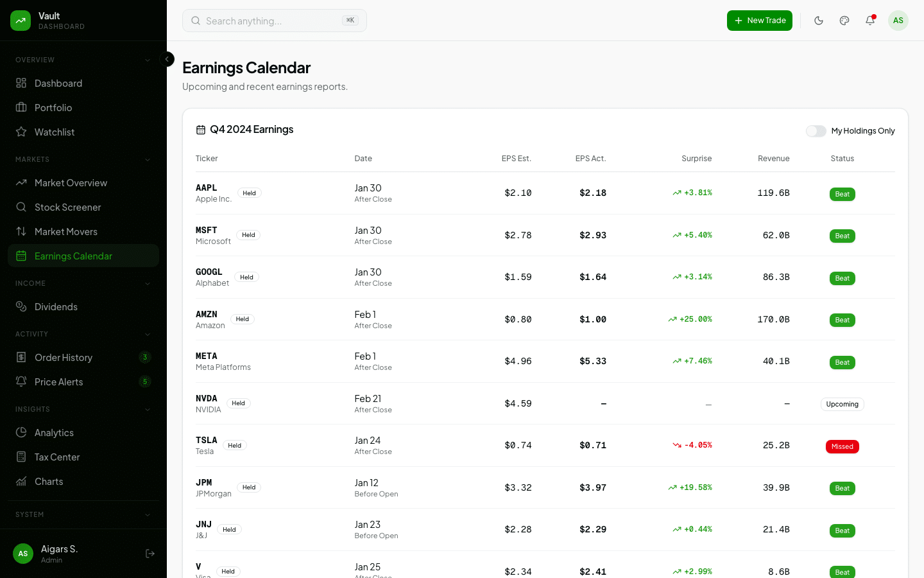Open notifications from the bell icon
This screenshot has width=924, height=578.
869,20
